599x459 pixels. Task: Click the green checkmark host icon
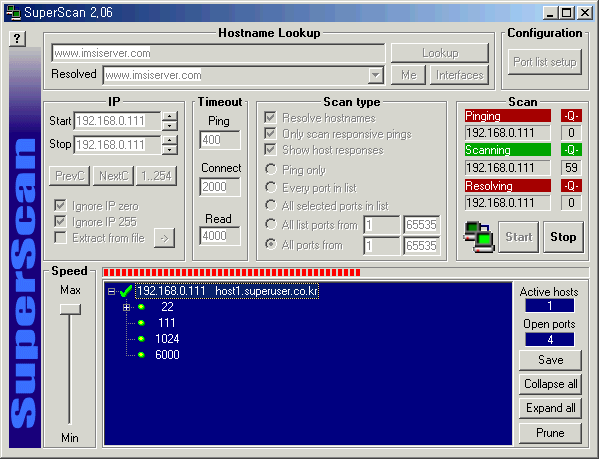pos(126,291)
